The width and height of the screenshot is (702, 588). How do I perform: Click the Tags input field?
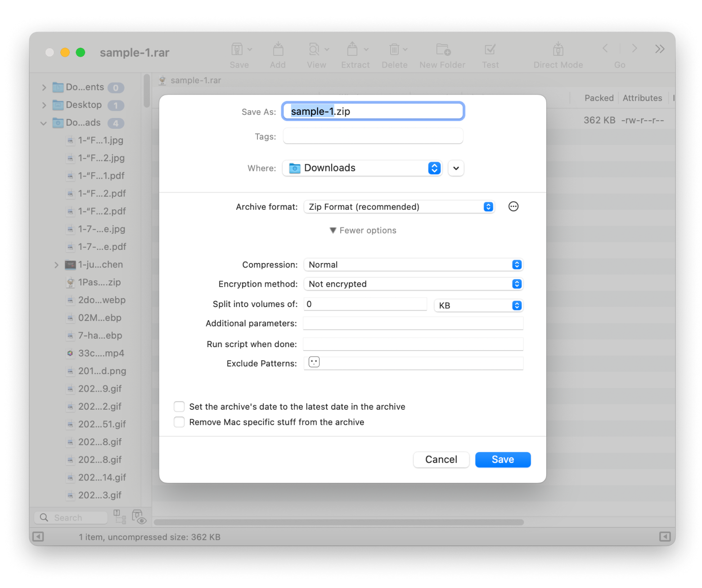pyautogui.click(x=373, y=136)
